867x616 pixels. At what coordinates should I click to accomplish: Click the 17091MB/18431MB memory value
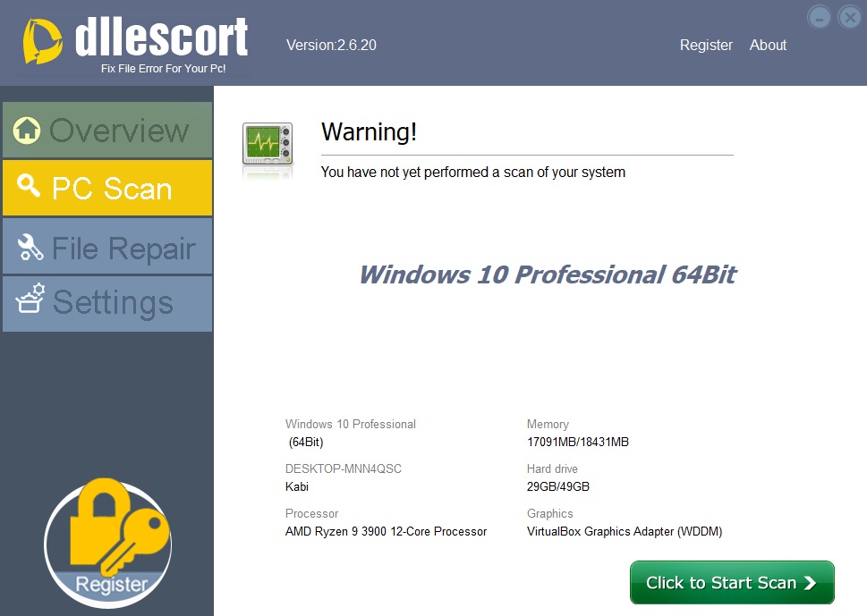click(x=578, y=442)
